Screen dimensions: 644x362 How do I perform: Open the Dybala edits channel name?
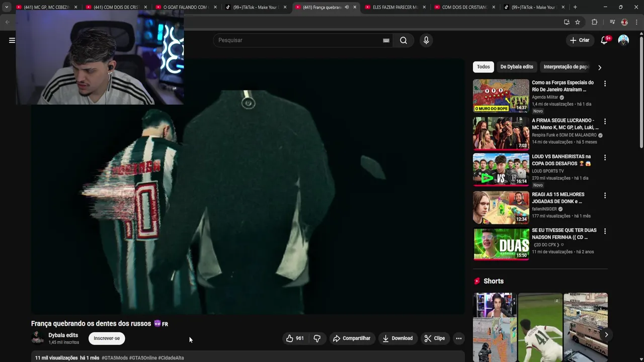[x=63, y=335]
